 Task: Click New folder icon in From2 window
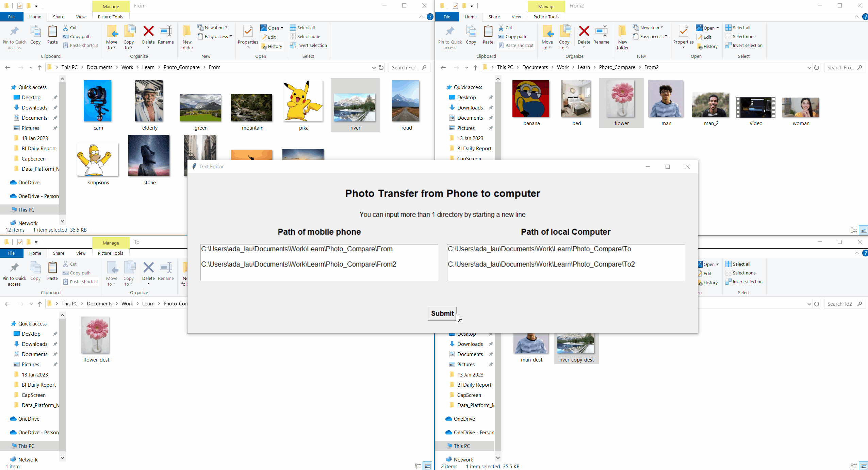point(622,32)
